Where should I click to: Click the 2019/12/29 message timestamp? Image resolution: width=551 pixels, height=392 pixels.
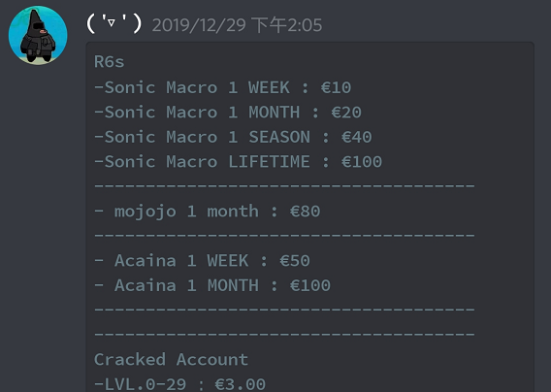tap(237, 25)
